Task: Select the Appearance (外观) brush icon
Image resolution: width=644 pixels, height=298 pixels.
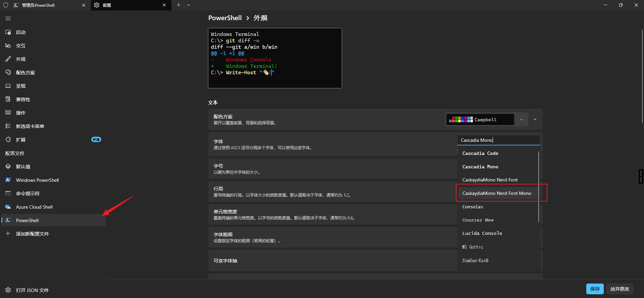Action: point(8,59)
